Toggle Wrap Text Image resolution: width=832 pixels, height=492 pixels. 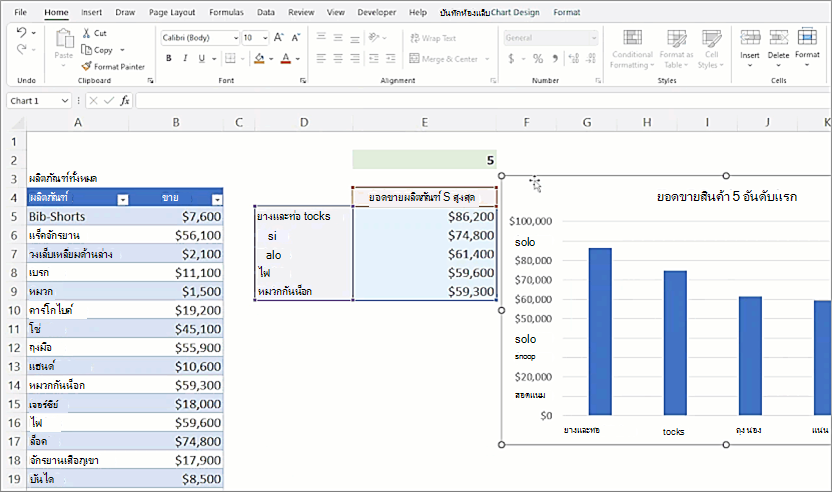[x=433, y=38]
